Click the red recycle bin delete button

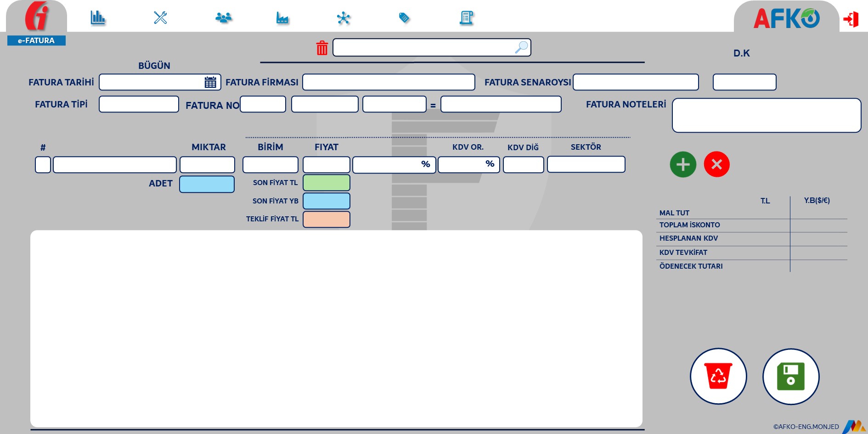[718, 376]
